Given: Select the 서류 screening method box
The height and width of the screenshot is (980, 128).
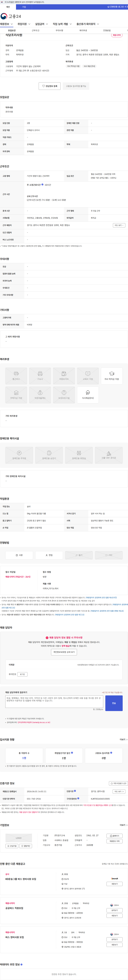Looking at the screenshot, I should 19,555.
